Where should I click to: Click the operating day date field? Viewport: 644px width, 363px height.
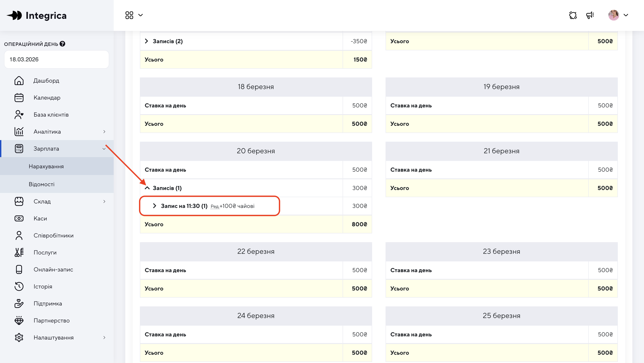point(56,59)
